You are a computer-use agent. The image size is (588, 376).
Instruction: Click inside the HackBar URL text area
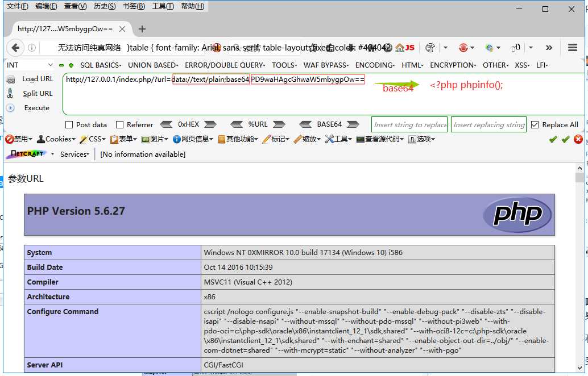pos(325,94)
